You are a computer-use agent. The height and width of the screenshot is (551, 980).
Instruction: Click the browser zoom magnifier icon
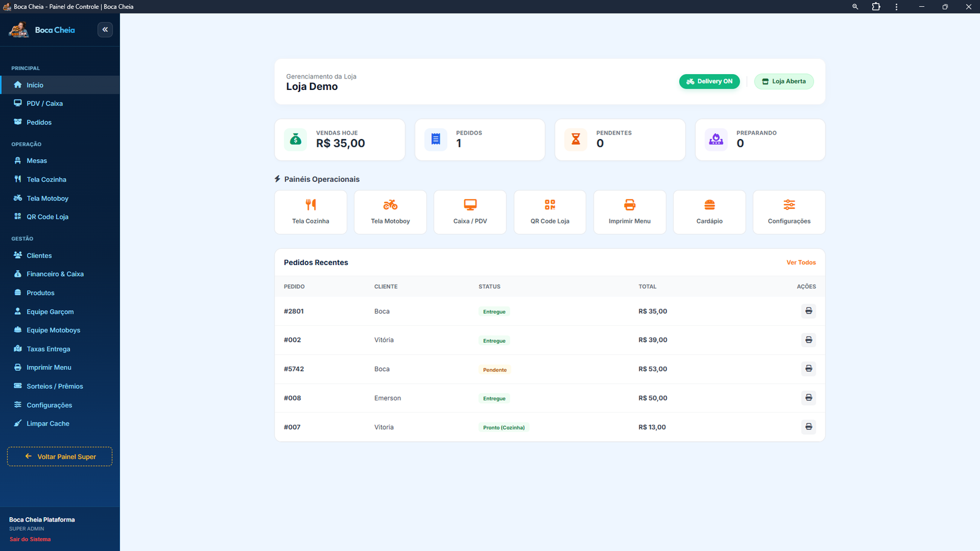point(855,7)
